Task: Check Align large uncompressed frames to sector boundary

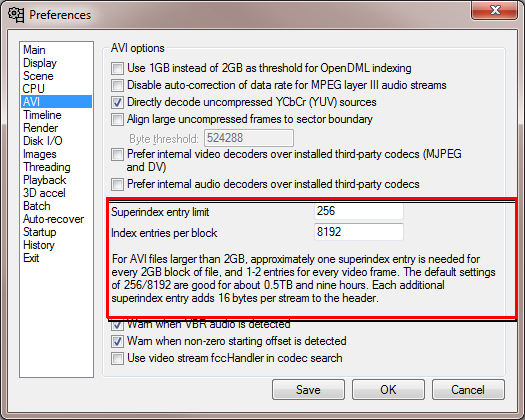Action: click(117, 120)
